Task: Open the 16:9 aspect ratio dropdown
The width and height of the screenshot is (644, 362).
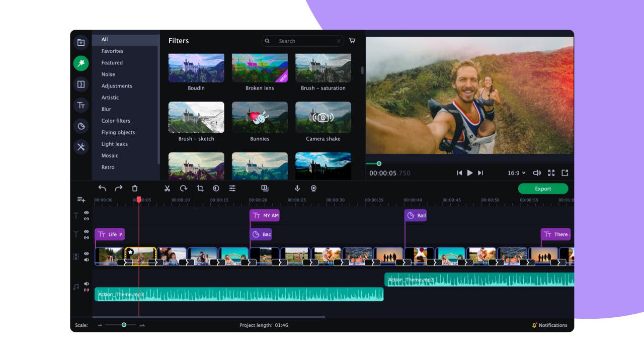Action: [x=516, y=172]
